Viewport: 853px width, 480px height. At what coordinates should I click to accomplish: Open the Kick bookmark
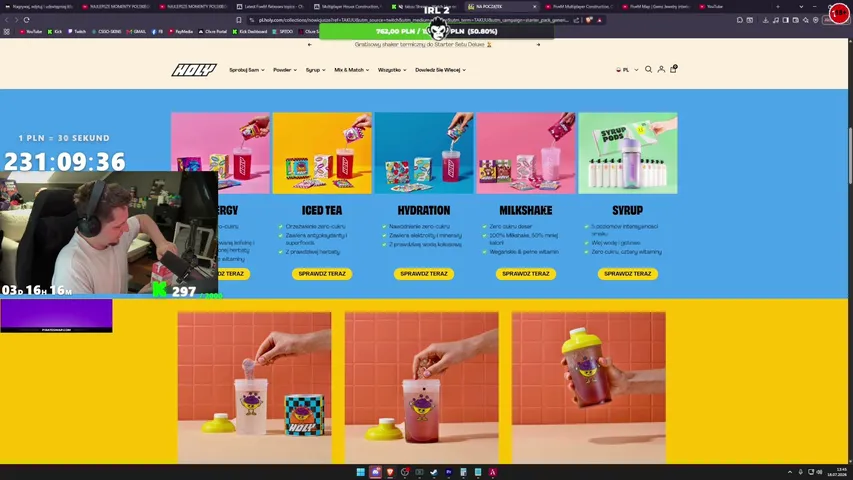click(54, 32)
